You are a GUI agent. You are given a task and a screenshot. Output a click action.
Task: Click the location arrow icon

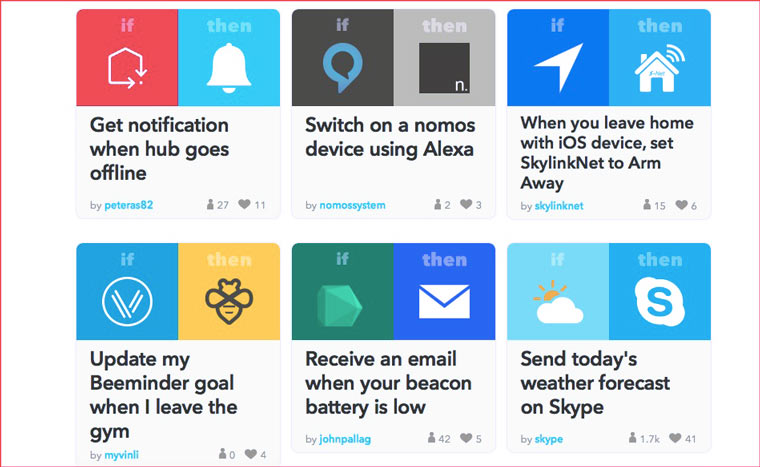click(558, 67)
